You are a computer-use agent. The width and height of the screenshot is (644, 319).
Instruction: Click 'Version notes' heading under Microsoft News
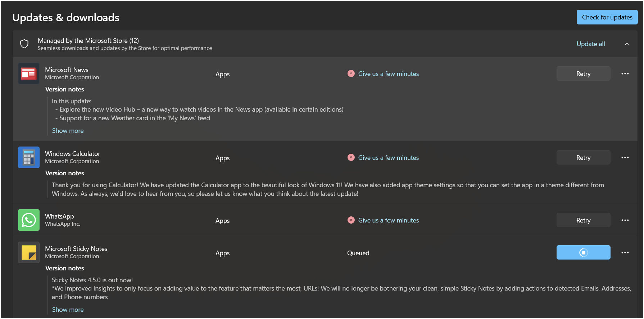[64, 89]
